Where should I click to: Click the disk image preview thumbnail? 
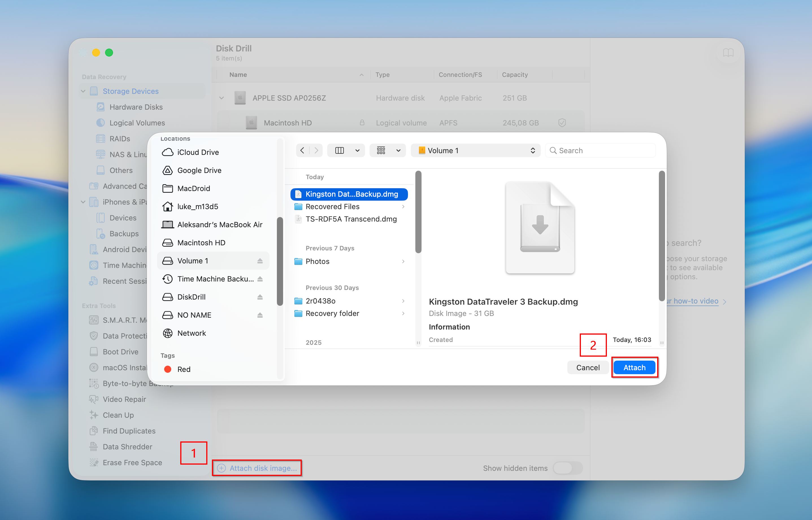tap(540, 227)
